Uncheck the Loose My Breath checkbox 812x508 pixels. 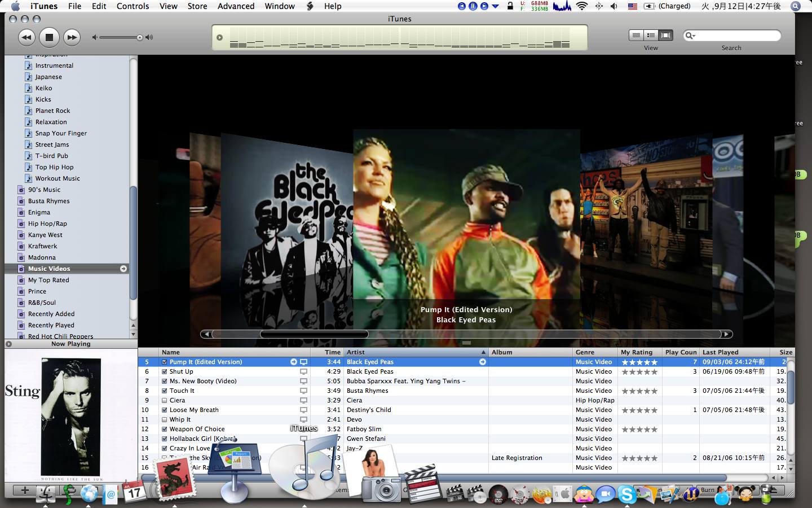point(164,410)
